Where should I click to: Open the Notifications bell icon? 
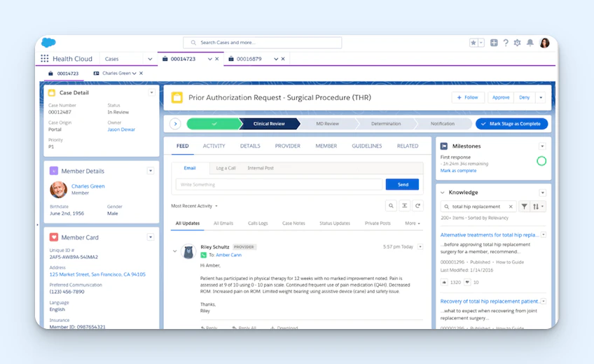(530, 43)
